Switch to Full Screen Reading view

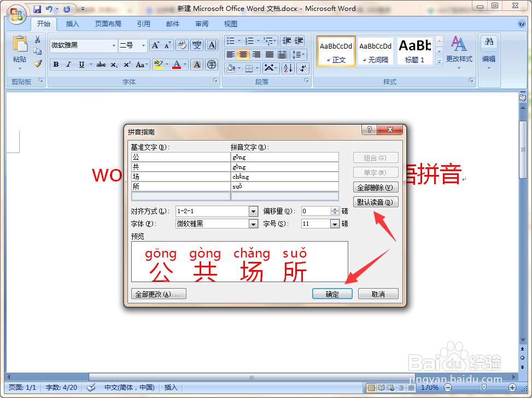click(x=381, y=388)
